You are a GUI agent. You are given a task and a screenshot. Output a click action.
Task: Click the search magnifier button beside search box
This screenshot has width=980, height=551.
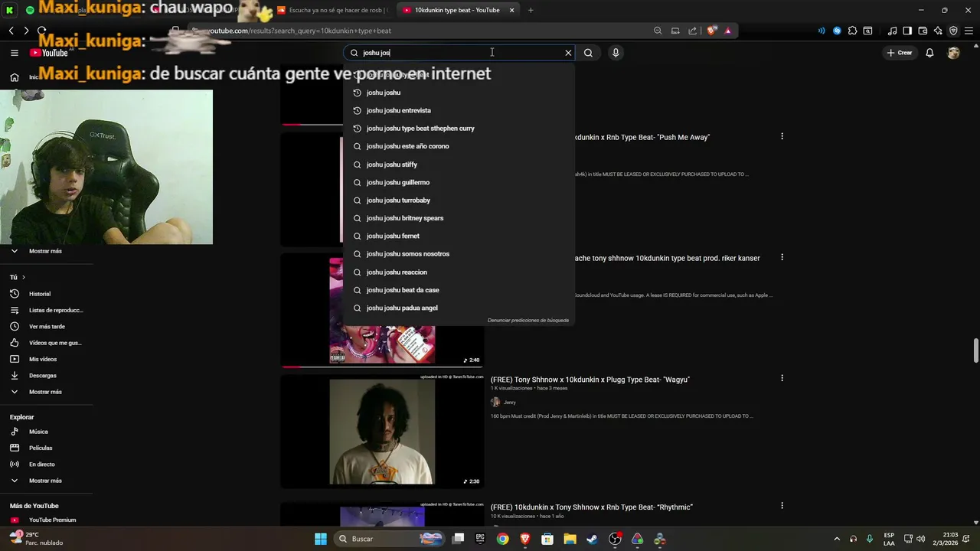[x=588, y=53]
